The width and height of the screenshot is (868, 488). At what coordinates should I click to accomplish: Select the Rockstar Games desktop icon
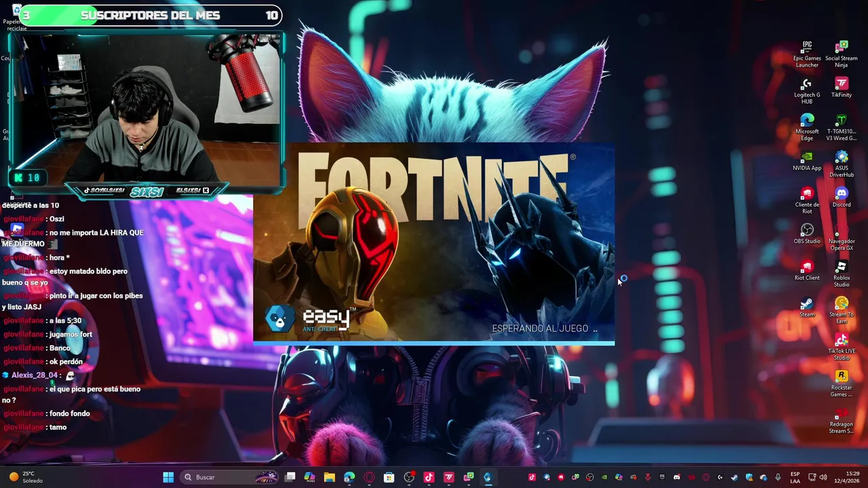point(842,384)
